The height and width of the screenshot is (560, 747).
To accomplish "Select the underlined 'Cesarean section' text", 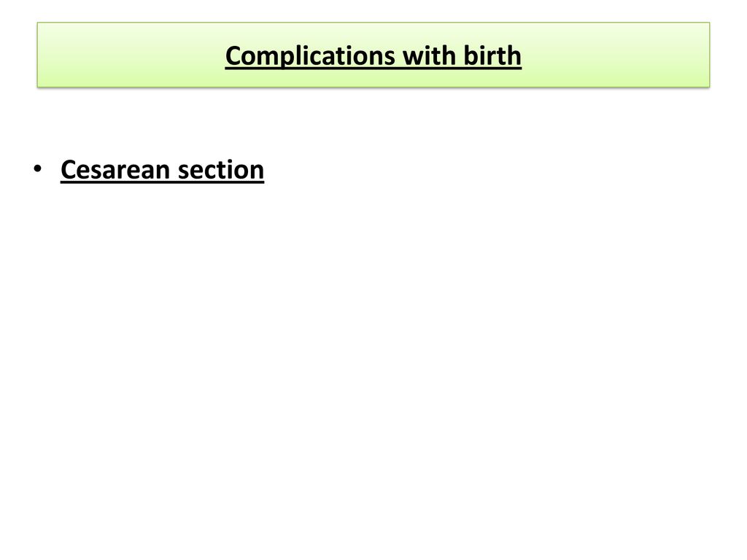I will [163, 169].
